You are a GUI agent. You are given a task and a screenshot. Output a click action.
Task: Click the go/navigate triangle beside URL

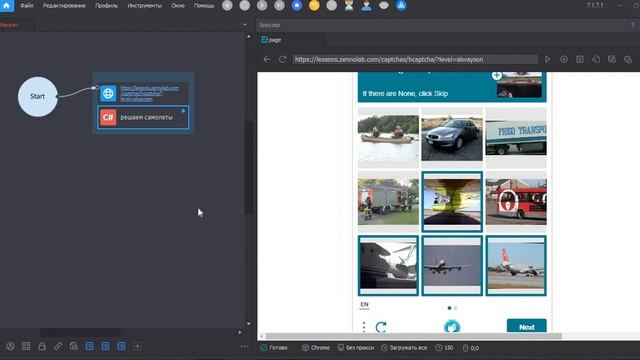pos(548,60)
